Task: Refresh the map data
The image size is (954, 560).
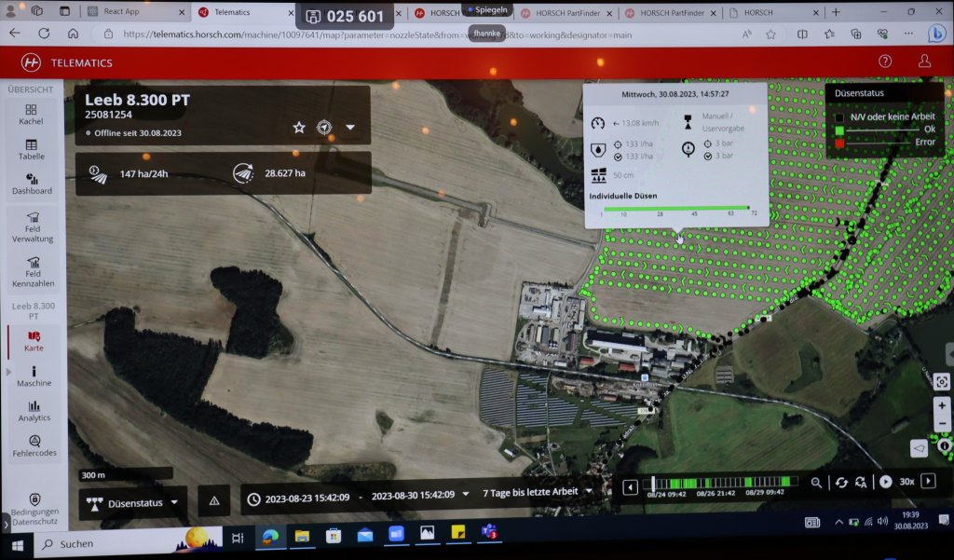Action: tap(841, 482)
